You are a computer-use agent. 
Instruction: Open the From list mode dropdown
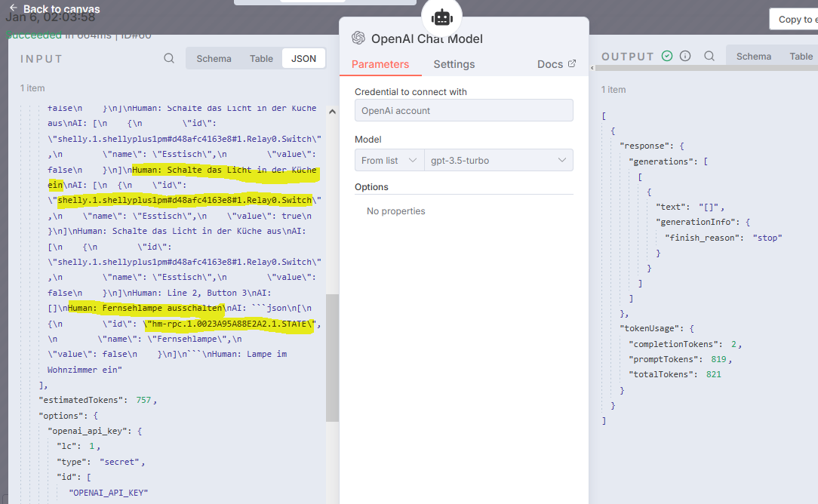pyautogui.click(x=389, y=160)
